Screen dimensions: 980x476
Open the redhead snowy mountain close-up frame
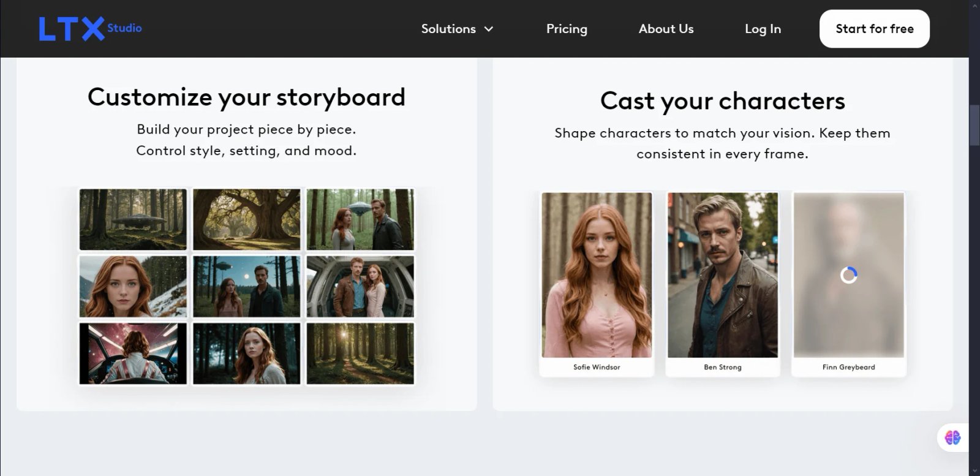pos(133,286)
